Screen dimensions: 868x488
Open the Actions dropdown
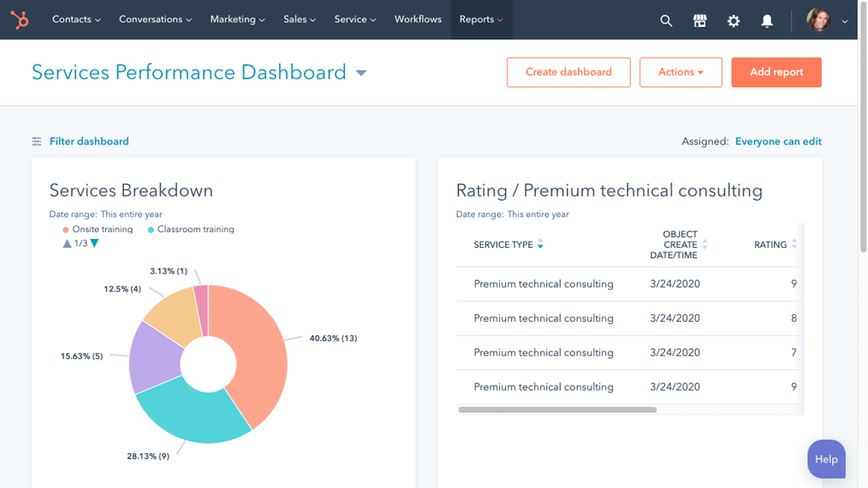pos(680,72)
